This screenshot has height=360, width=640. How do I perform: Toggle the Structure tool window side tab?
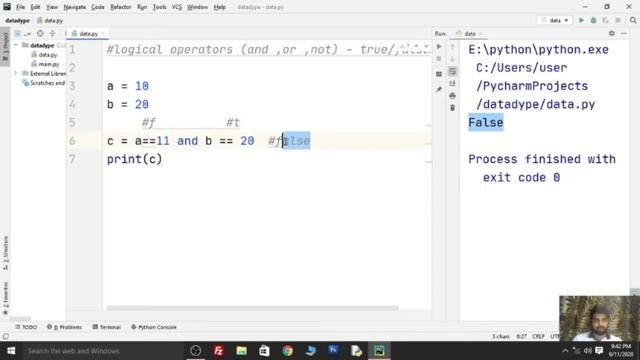[x=5, y=253]
